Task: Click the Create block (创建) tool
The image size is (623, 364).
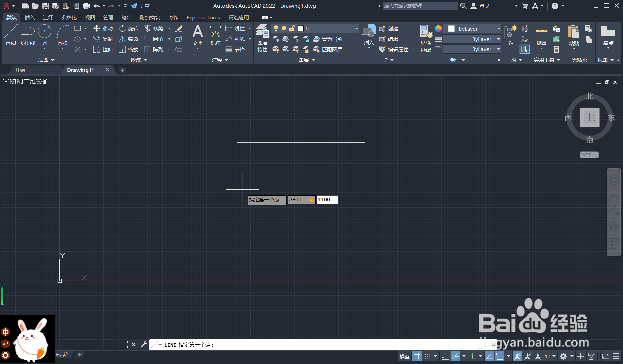Action: (x=389, y=29)
